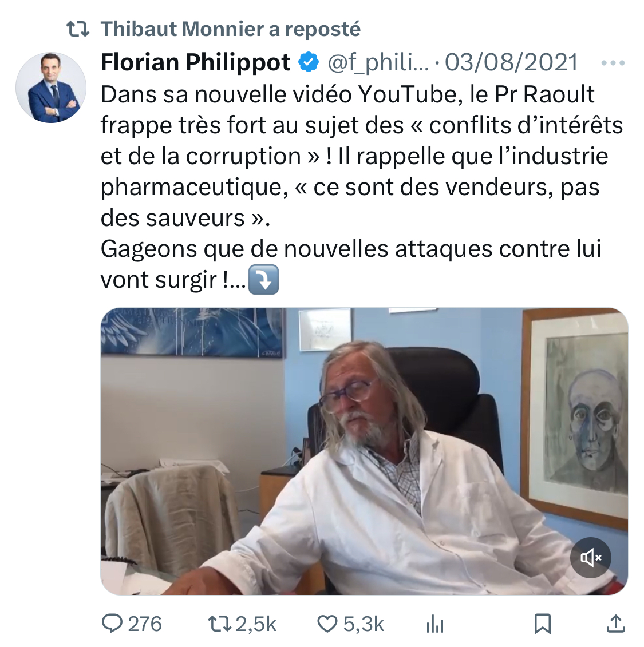The image size is (644, 647).
Task: Click the 5,3k likes count
Action: [364, 624]
